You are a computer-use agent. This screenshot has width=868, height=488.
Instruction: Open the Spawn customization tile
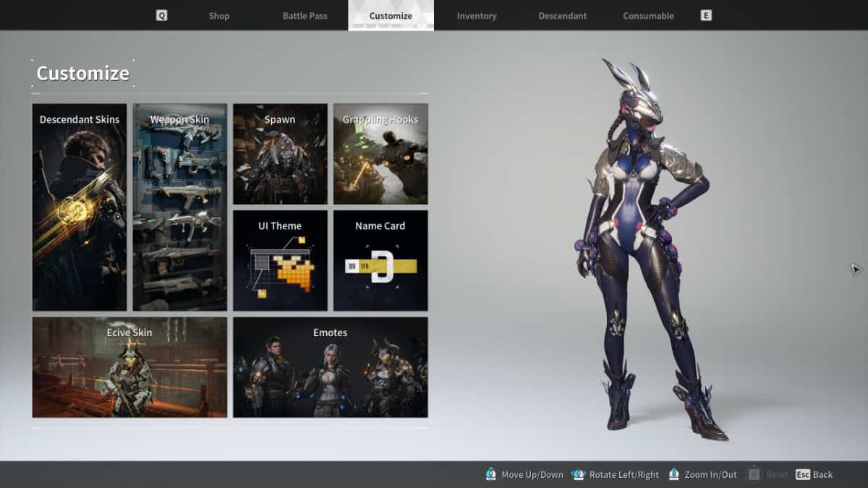pyautogui.click(x=280, y=154)
